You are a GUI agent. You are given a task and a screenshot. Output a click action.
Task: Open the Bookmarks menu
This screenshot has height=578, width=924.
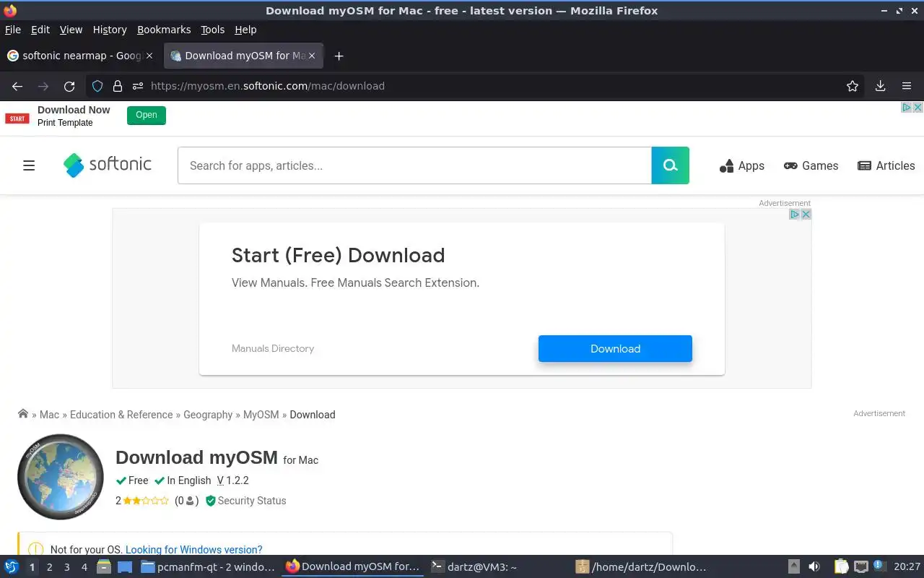click(x=164, y=30)
